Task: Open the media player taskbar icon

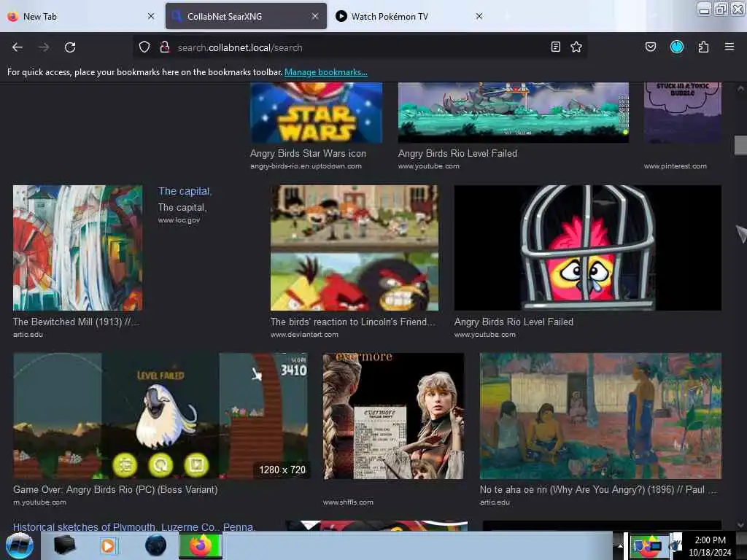Action: [x=108, y=545]
